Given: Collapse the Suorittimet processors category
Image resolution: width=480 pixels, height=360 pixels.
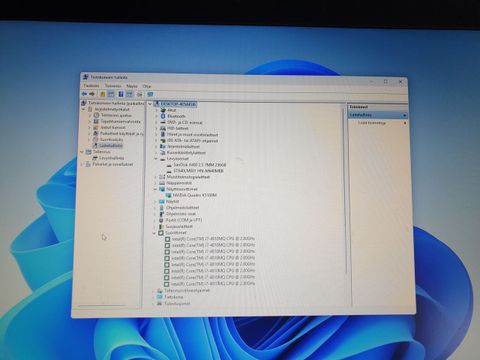Looking at the screenshot, I should coord(155,233).
